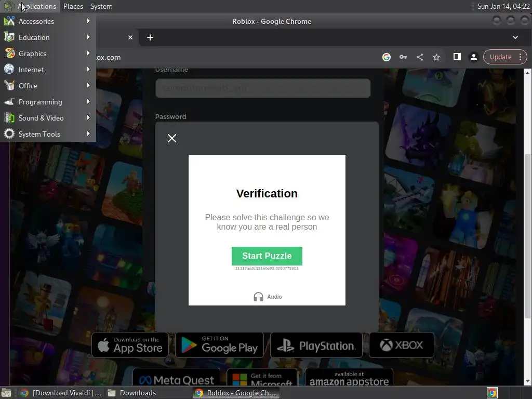Expand the Graphics arrow

(88, 54)
